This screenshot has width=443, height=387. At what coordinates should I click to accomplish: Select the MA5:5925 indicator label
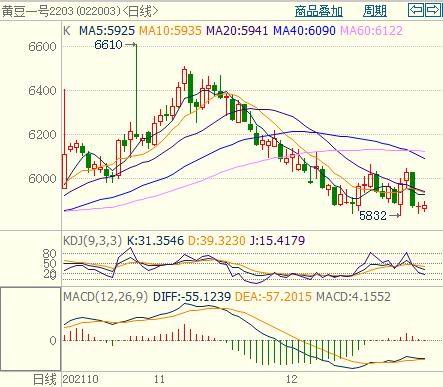click(107, 31)
